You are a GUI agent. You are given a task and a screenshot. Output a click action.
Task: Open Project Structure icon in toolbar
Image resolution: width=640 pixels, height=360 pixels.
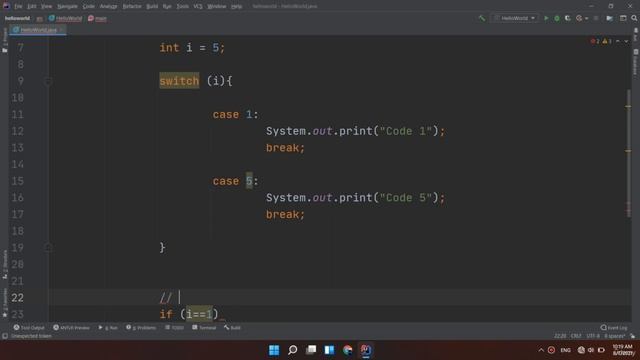609,18
